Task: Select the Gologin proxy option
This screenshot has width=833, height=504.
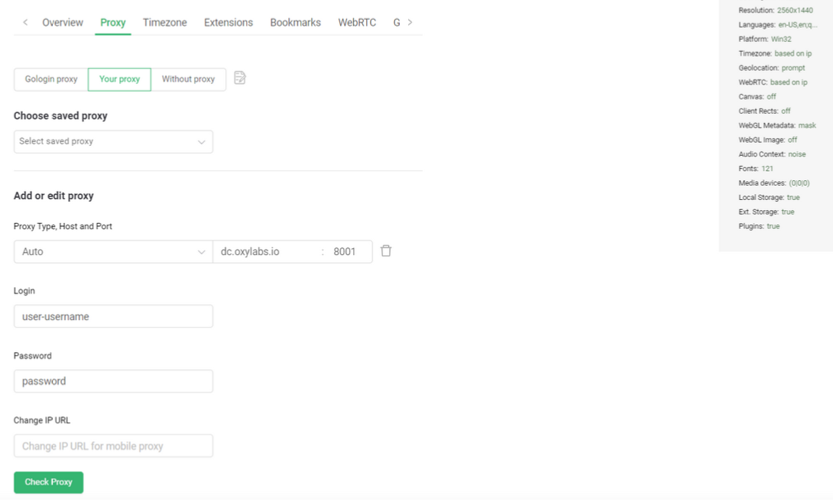Action: (x=51, y=79)
